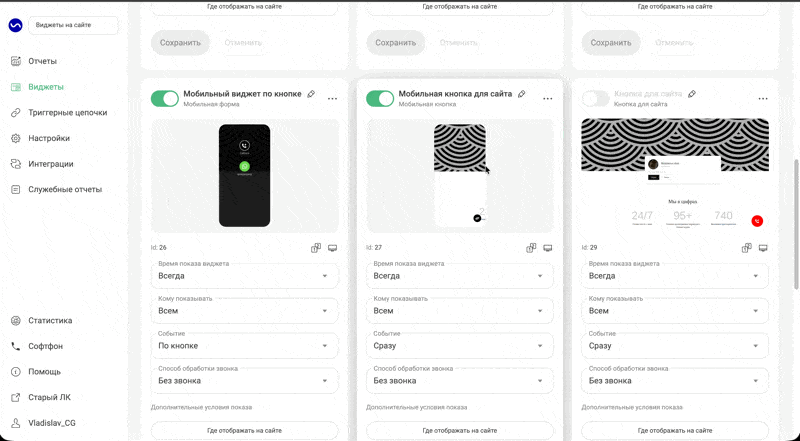Open three-dots menu for Мобильная кнопка для сайта
Viewport: 800px width, 441px height.
pos(547,99)
